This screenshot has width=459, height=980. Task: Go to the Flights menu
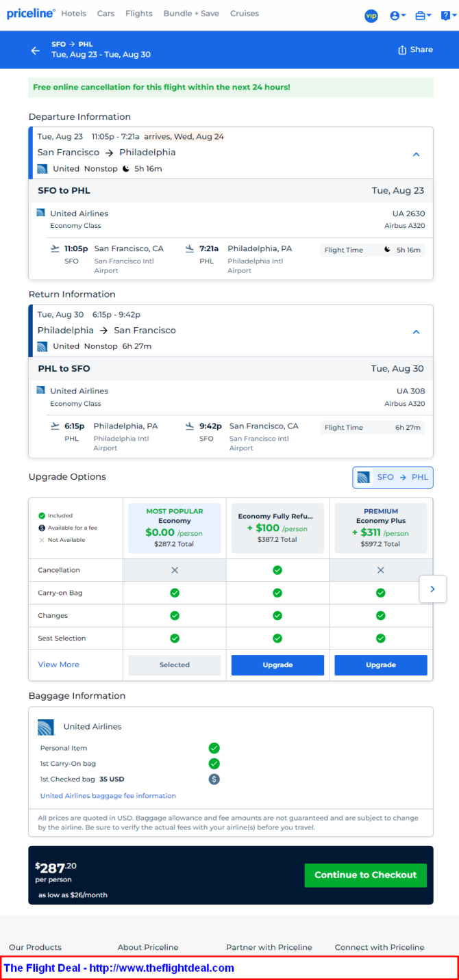(x=139, y=14)
